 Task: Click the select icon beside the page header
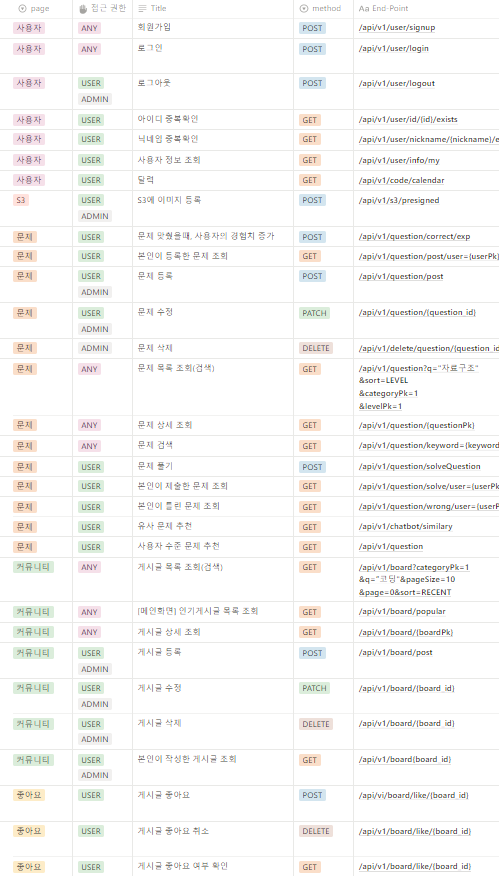22,8
